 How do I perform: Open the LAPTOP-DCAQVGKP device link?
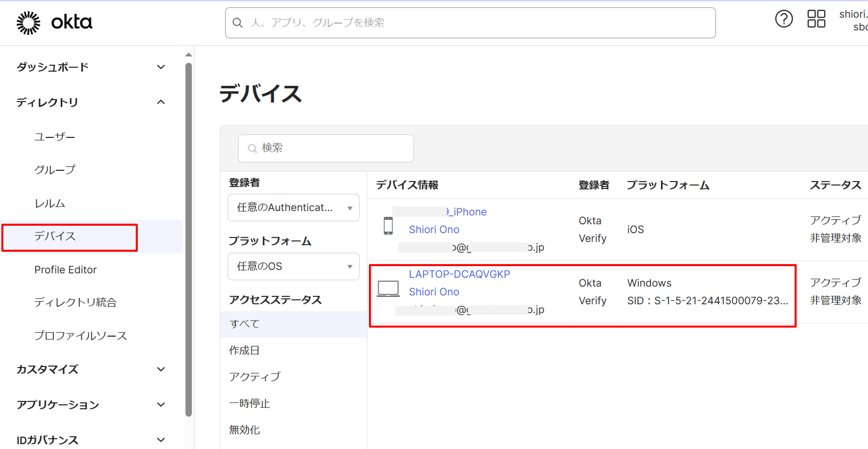tap(459, 274)
